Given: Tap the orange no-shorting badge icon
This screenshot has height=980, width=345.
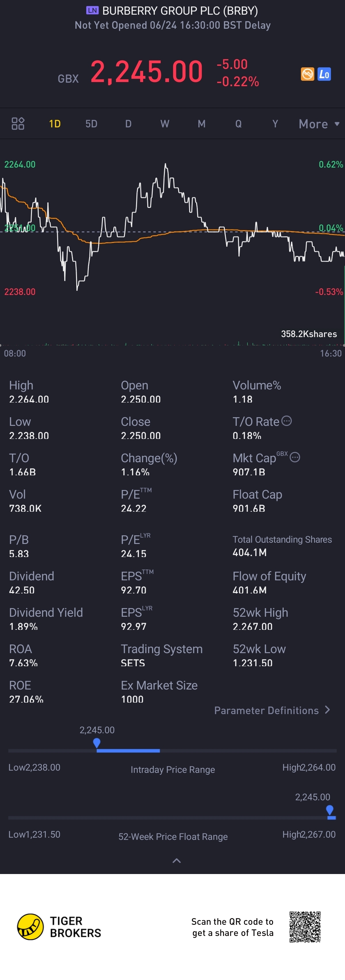Looking at the screenshot, I should pos(307,74).
